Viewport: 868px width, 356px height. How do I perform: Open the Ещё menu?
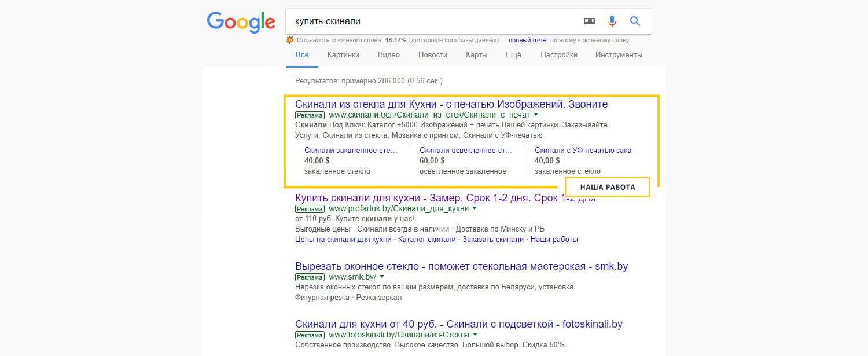click(513, 55)
